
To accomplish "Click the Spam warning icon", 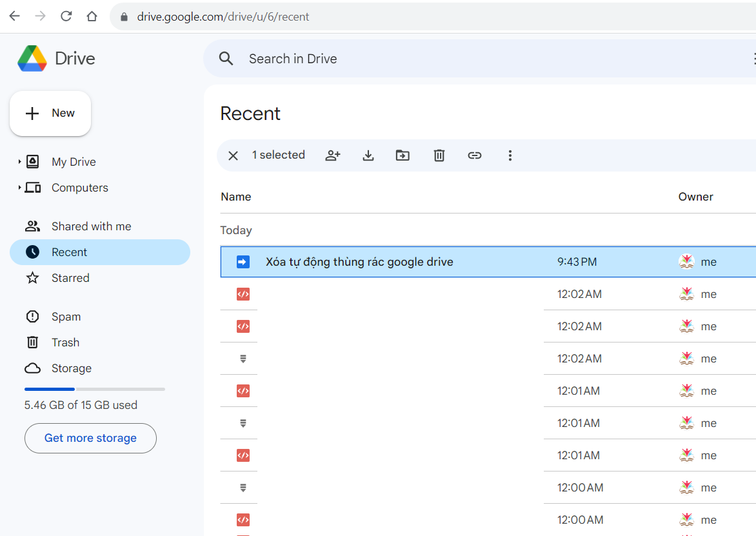I will 32,316.
